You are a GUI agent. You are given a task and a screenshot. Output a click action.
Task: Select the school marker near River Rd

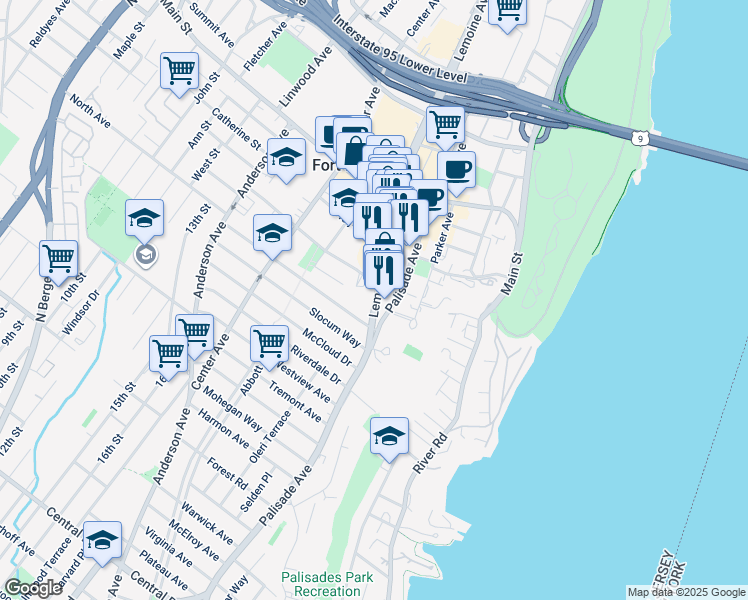tap(389, 439)
